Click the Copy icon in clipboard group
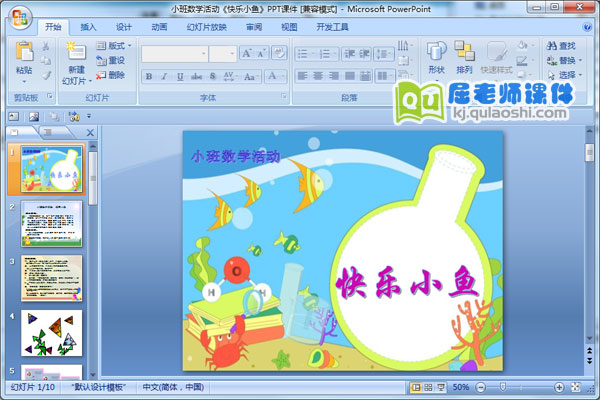 (46, 61)
